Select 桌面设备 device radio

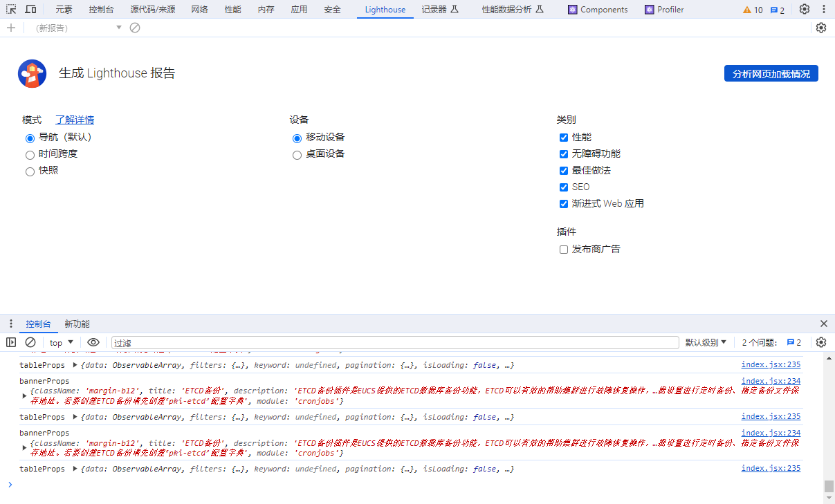point(297,155)
